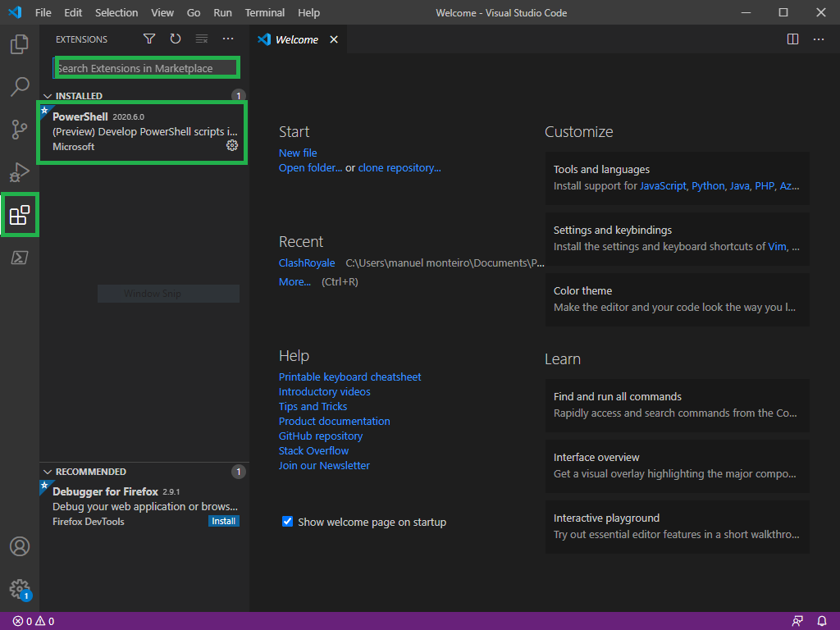Refresh the extensions list

point(176,39)
